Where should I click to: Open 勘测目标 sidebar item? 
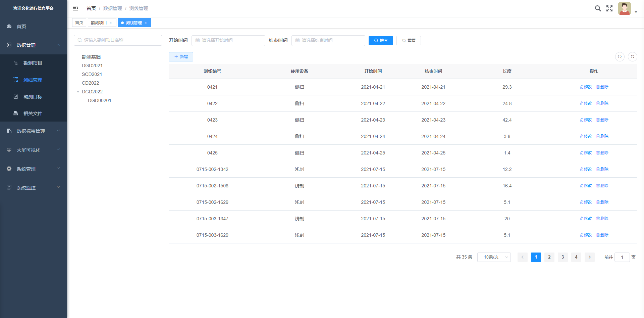pos(34,97)
